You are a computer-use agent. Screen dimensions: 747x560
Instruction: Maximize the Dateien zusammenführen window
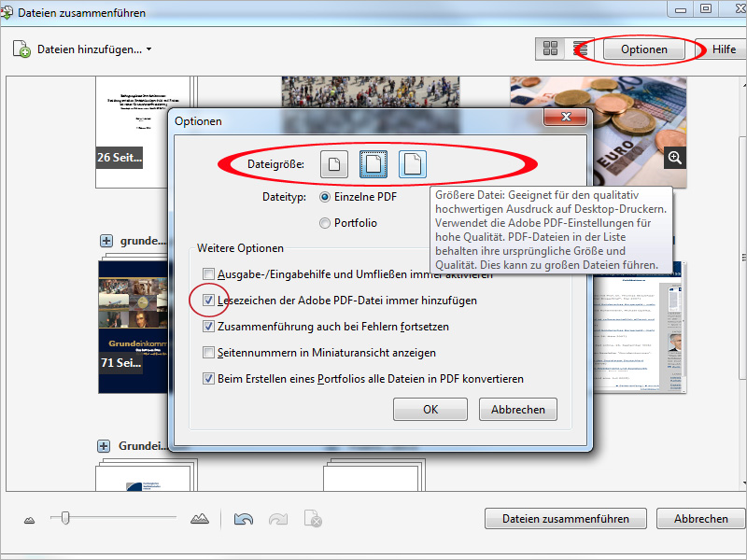click(706, 8)
